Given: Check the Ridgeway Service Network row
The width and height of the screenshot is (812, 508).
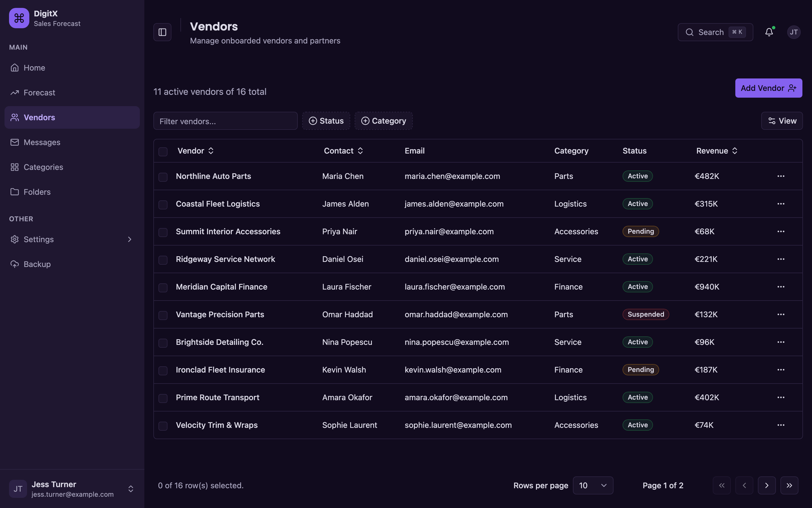Looking at the screenshot, I should (x=163, y=260).
